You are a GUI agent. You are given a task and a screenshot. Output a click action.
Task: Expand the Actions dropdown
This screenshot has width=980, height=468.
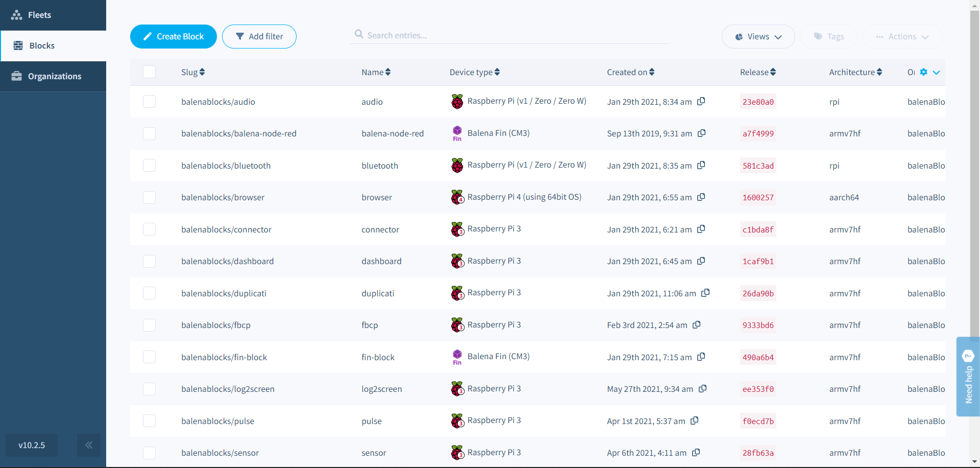[902, 36]
